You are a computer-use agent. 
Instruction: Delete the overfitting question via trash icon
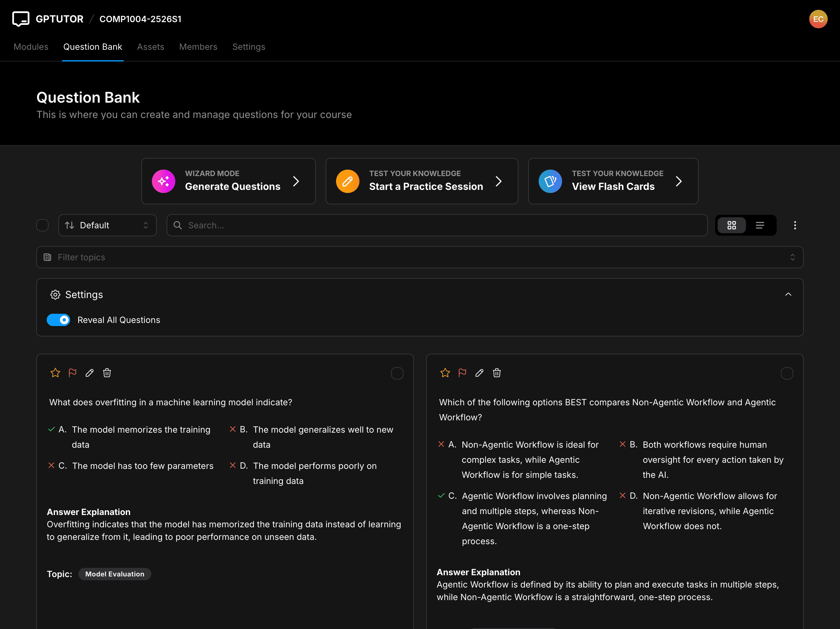[107, 373]
